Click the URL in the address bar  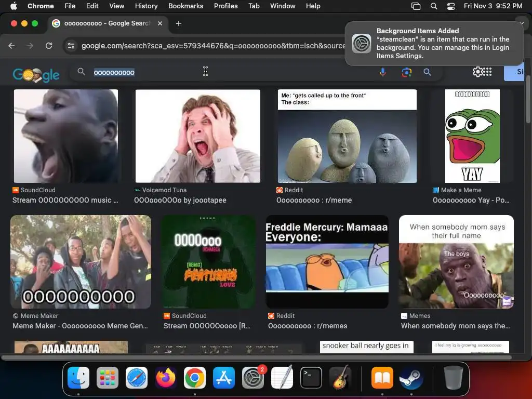click(x=214, y=46)
